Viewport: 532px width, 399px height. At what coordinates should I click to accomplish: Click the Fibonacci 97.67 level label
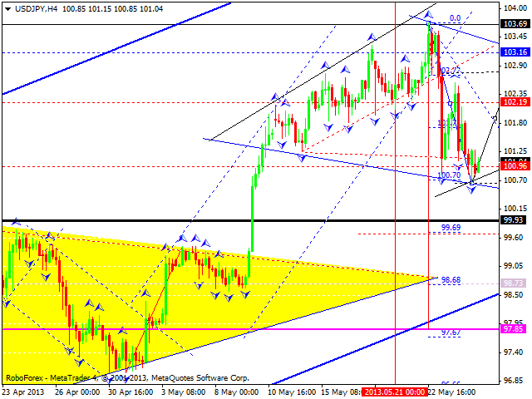(x=451, y=332)
